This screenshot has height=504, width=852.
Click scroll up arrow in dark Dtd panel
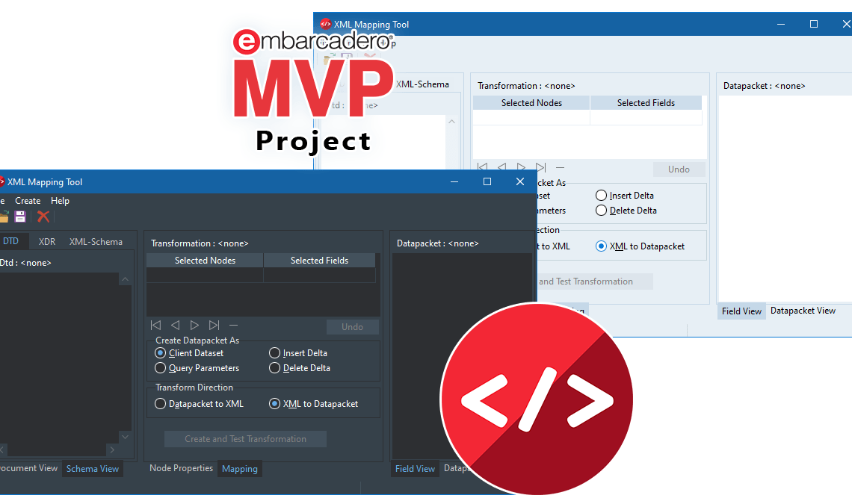pos(125,279)
